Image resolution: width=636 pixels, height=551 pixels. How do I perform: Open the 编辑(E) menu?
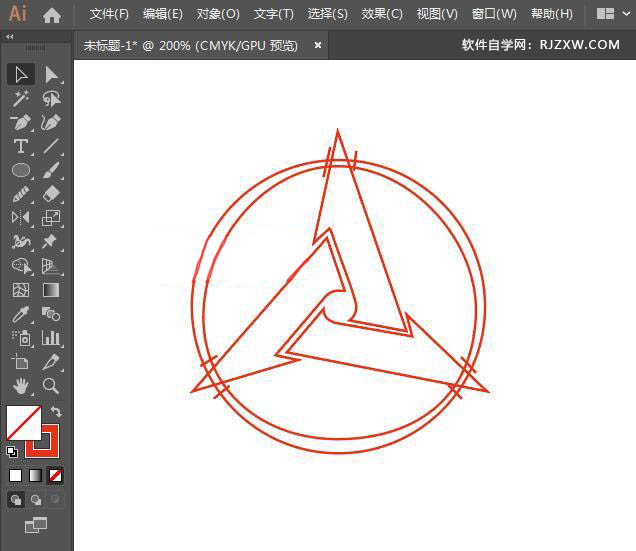[163, 14]
